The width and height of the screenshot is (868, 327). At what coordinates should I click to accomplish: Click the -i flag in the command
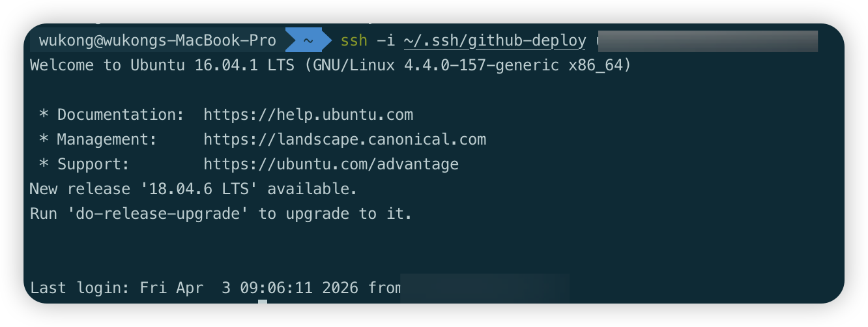pos(386,40)
